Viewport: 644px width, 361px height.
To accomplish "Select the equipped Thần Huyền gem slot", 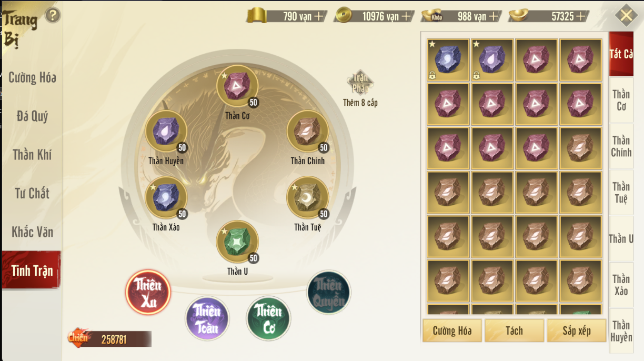I will click(166, 132).
